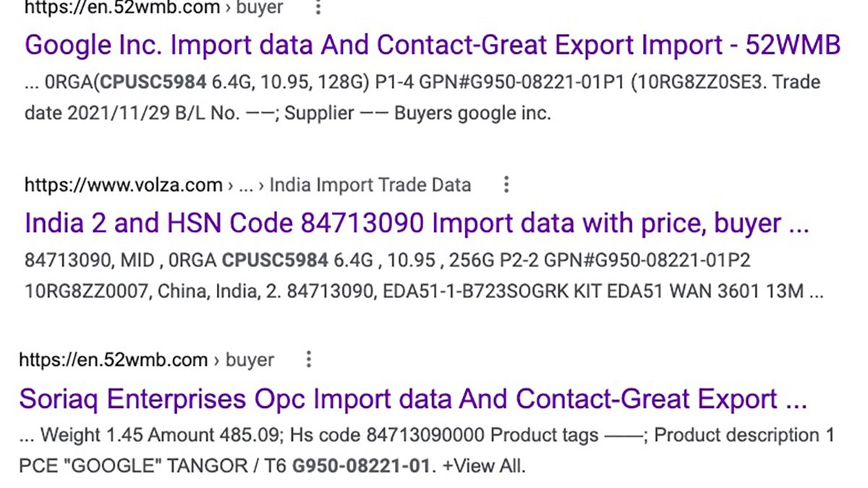Open the three-dot menu for the Soriaq Enterprises result
The height and width of the screenshot is (488, 868).
(x=309, y=359)
